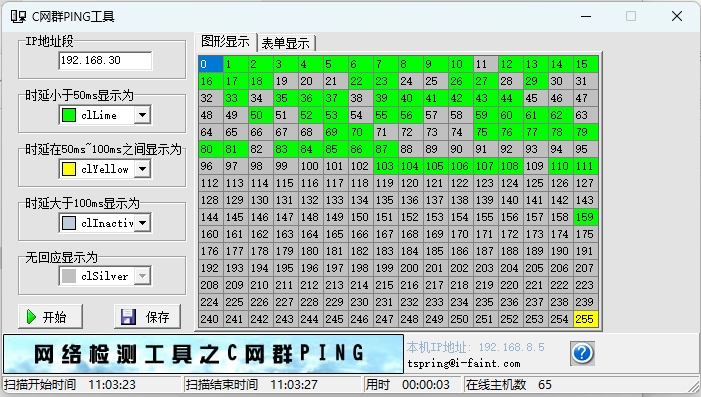This screenshot has height=397, width=701.
Task: Click gray host cell 109
Action: (536, 166)
